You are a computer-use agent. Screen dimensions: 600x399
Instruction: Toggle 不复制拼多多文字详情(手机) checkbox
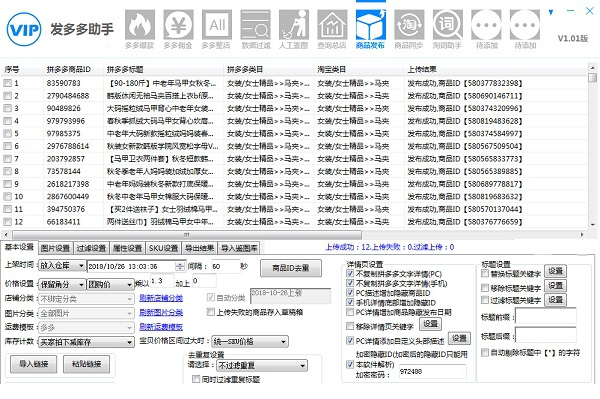click(x=350, y=283)
